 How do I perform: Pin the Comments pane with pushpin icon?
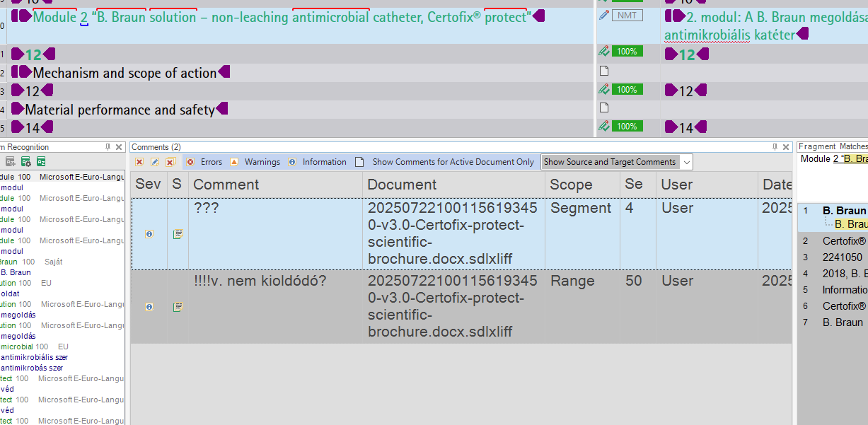point(775,147)
